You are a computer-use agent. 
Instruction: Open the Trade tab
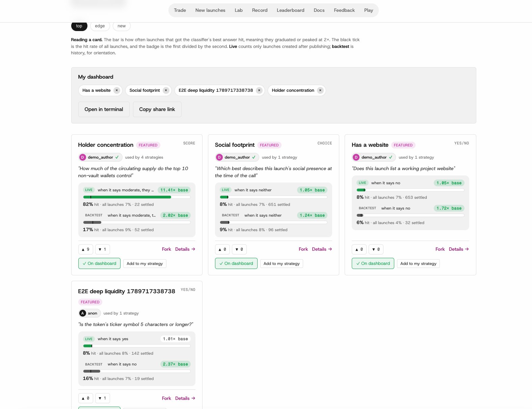pos(180,10)
